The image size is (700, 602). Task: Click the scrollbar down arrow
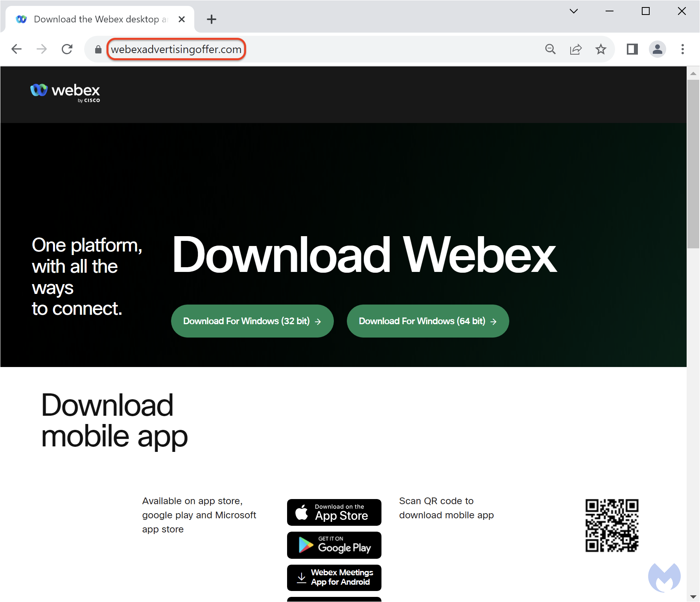[x=693, y=596]
